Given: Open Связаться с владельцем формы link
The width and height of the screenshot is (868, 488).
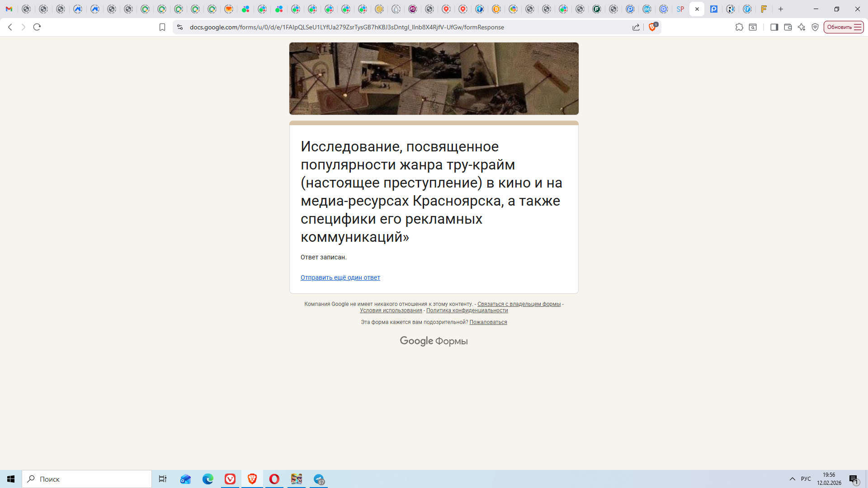Looking at the screenshot, I should tap(519, 304).
